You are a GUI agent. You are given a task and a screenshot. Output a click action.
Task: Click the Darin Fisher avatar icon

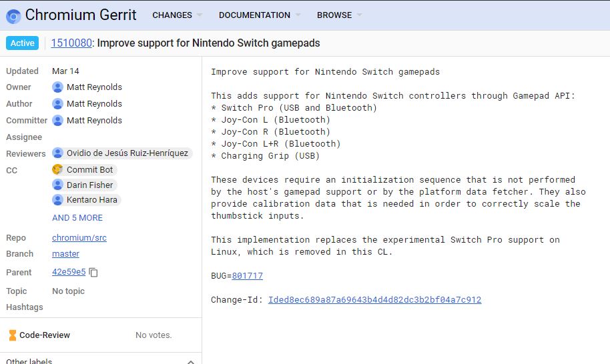[x=58, y=185]
